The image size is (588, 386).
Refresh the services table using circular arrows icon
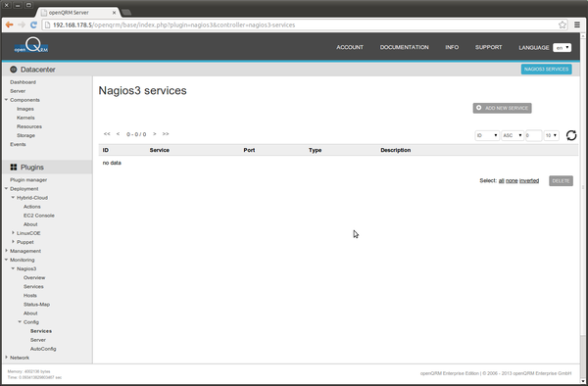571,135
